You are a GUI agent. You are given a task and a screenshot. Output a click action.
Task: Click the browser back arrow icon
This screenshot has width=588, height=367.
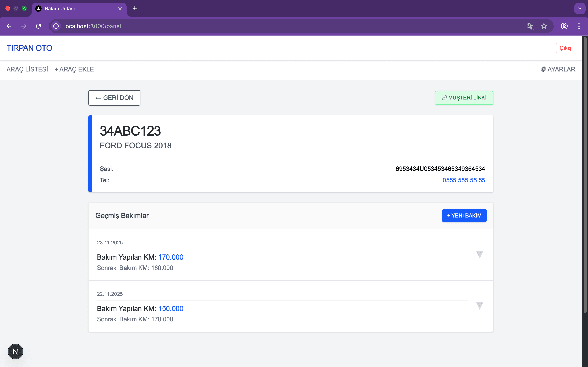coord(9,26)
